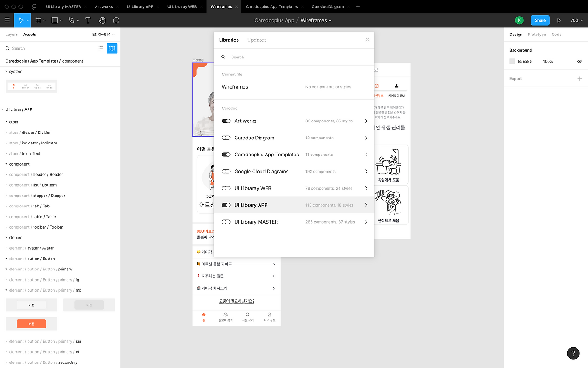Viewport: 588px width, 368px height.
Task: Click the Assets panel search magnifier
Action: (7, 48)
